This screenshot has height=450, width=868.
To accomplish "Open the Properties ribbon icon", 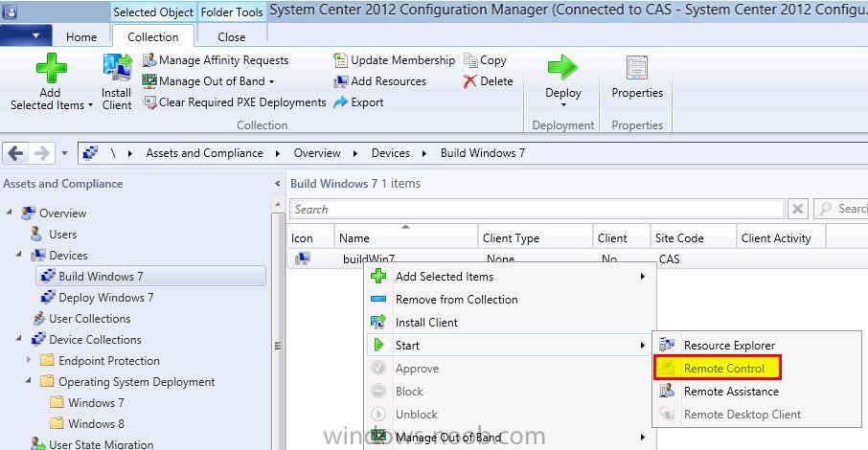I will (636, 68).
